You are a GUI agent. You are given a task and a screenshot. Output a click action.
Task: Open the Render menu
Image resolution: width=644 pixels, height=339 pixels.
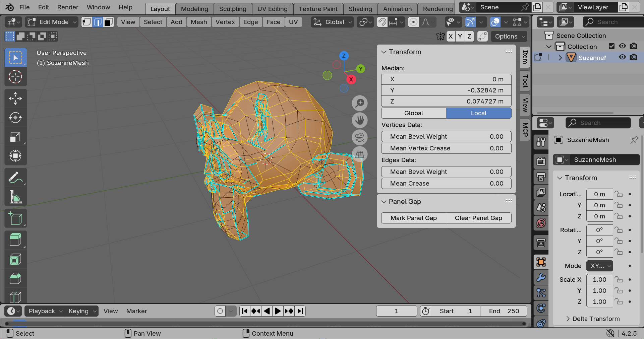(x=67, y=7)
